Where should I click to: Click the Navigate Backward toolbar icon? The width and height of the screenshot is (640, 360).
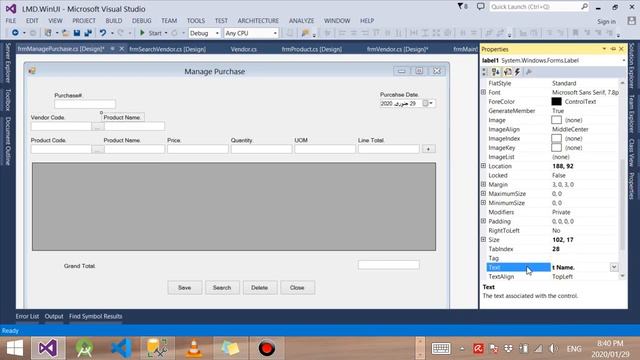pos(15,33)
